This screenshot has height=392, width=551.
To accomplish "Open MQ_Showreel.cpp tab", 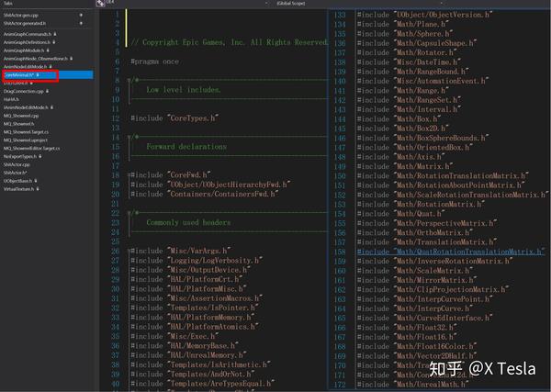I will coord(21,115).
